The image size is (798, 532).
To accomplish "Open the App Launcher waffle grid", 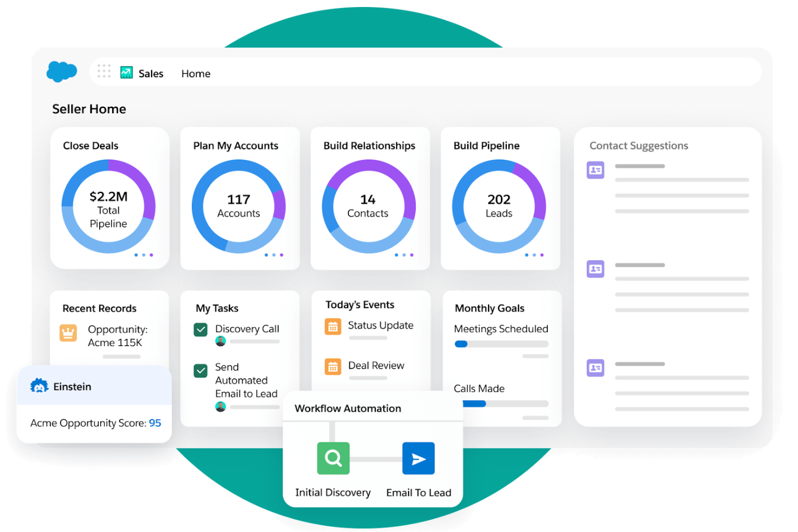I will pos(104,71).
